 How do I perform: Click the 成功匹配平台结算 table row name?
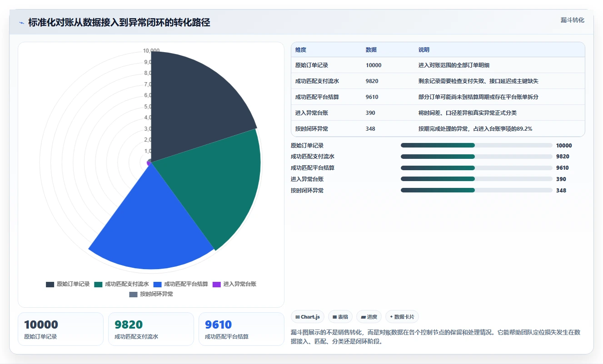click(x=317, y=97)
